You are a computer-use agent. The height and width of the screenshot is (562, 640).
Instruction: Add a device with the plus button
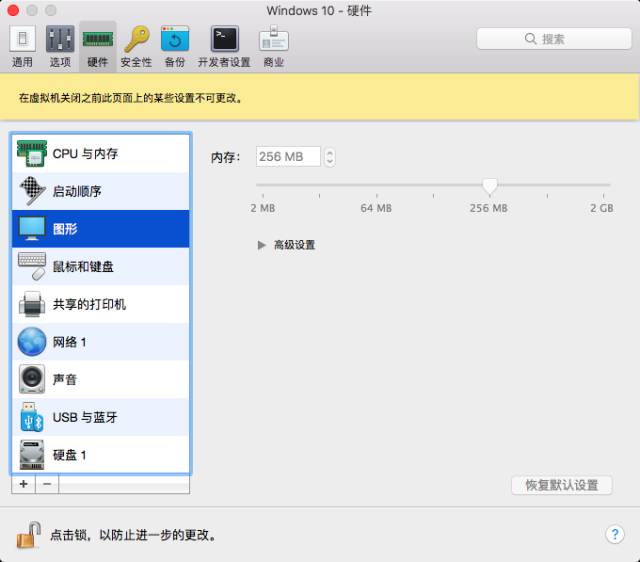(x=23, y=484)
